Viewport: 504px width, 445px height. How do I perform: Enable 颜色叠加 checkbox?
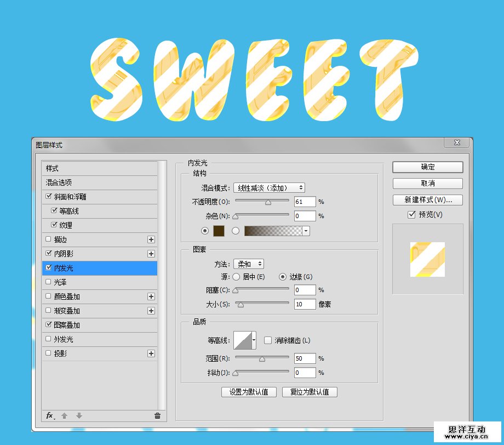coord(48,296)
